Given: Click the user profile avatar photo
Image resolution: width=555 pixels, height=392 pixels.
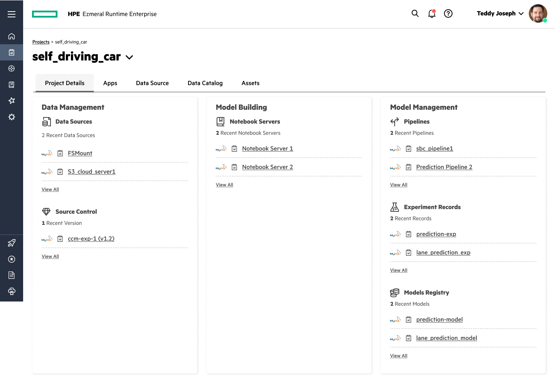Looking at the screenshot, I should [538, 13].
